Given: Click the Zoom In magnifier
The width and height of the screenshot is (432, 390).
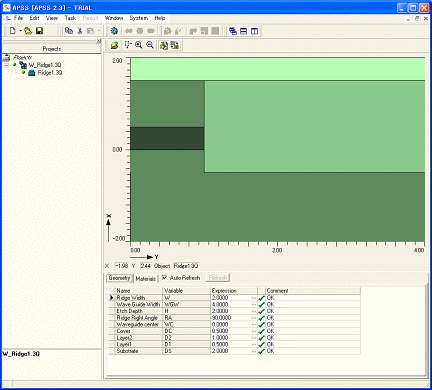Looking at the screenshot, I should coord(139,45).
